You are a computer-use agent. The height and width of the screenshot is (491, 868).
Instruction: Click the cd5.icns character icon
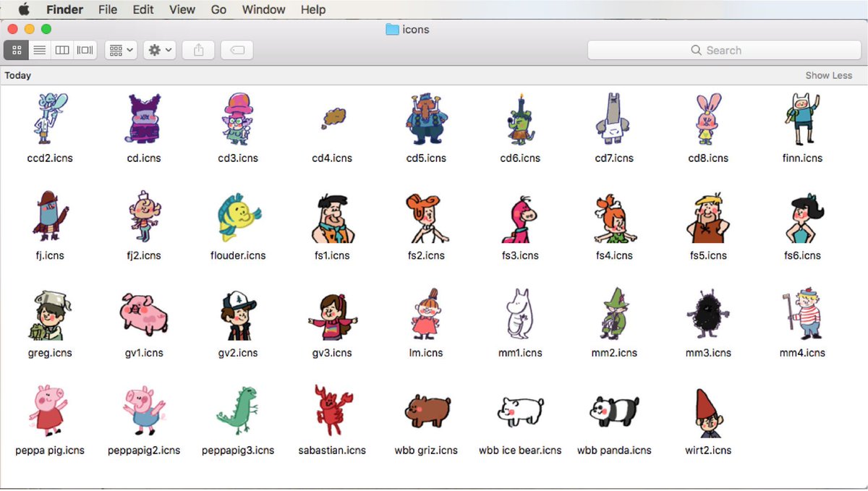426,119
